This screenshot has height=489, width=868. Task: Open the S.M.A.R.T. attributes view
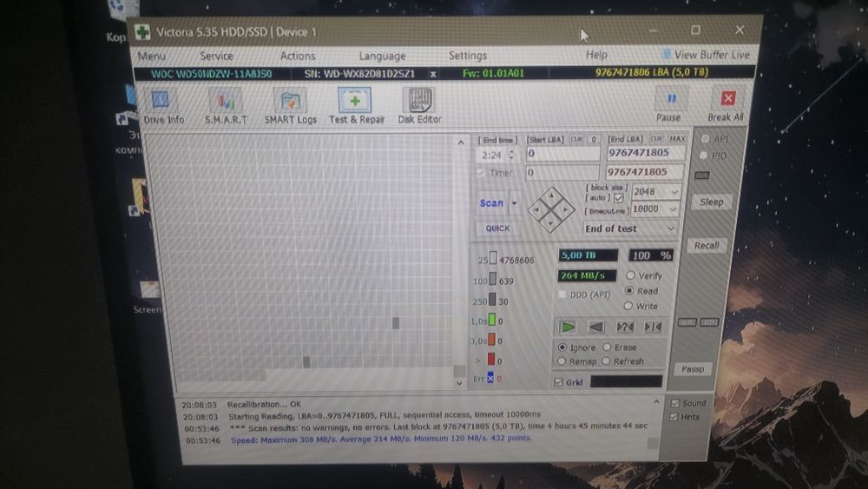(x=226, y=107)
